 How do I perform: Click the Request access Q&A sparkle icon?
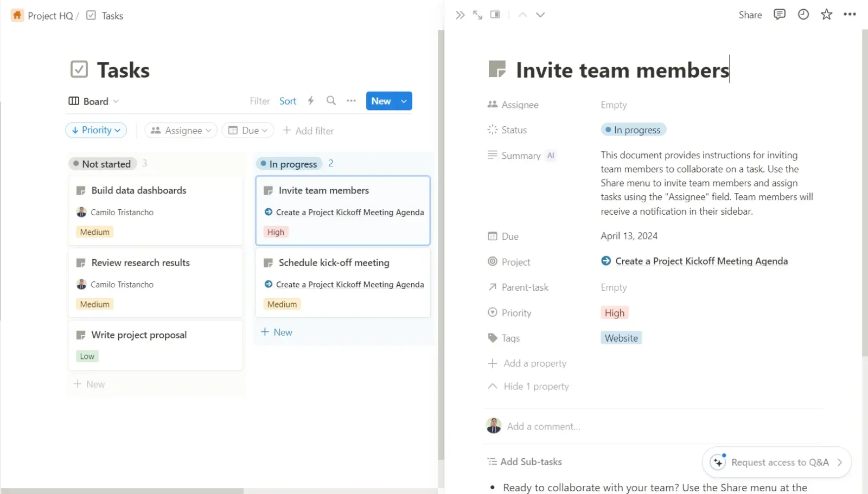(x=718, y=462)
